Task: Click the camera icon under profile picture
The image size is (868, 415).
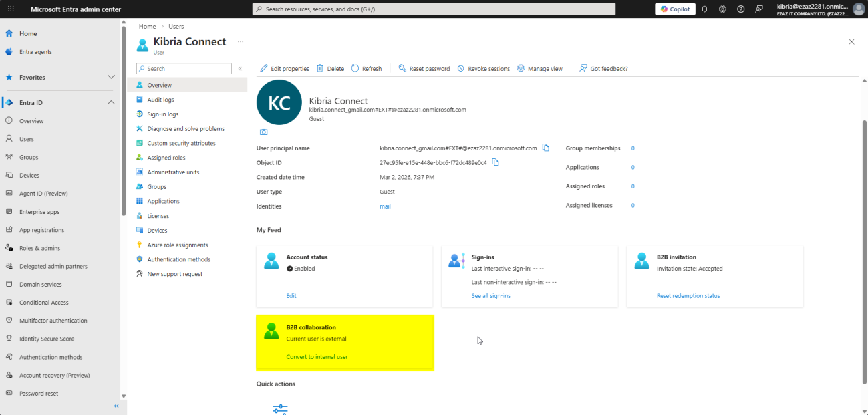Action: pos(264,132)
